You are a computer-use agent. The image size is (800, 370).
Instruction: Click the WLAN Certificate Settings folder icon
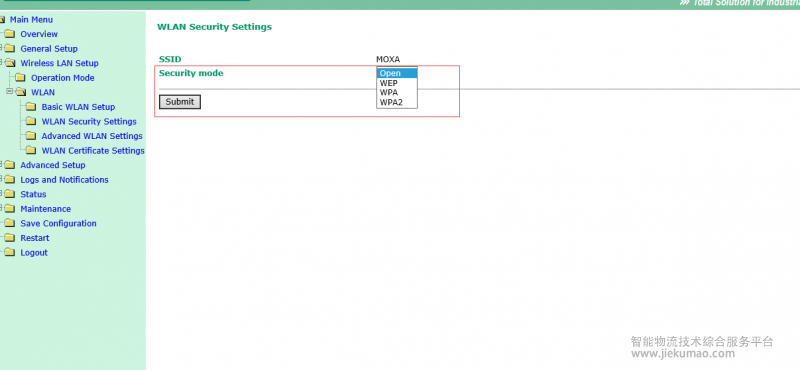click(31, 151)
